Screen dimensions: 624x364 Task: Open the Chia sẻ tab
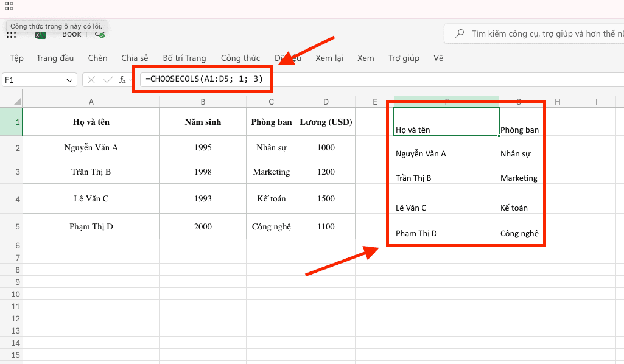coord(135,58)
